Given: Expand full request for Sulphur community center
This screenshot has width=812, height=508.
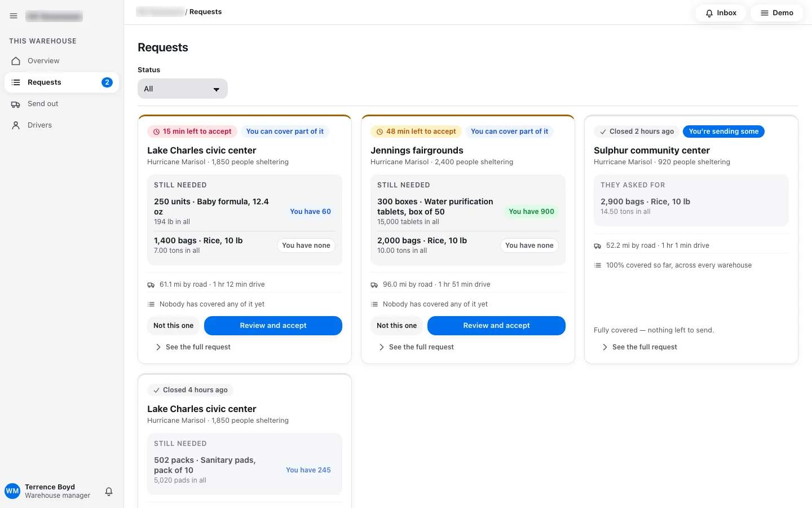Looking at the screenshot, I should (639, 347).
